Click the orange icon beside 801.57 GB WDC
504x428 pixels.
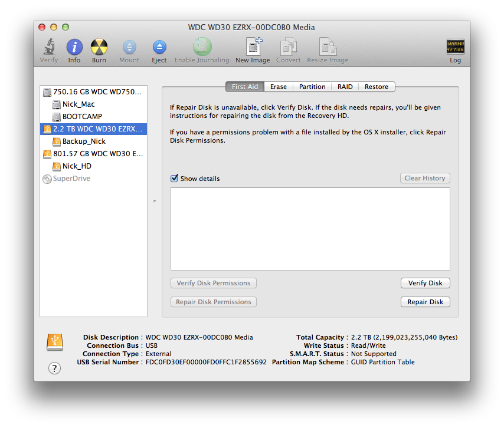click(x=47, y=154)
